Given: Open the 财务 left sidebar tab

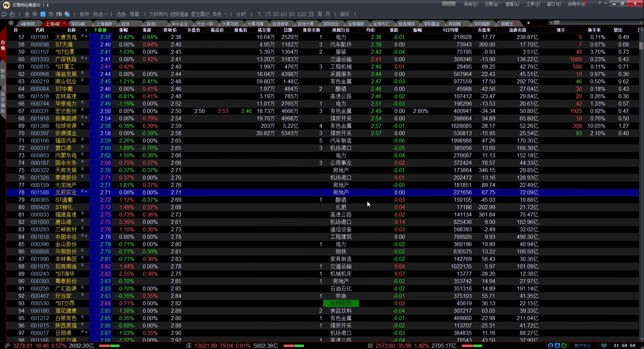Looking at the screenshot, I should click(x=3, y=74).
